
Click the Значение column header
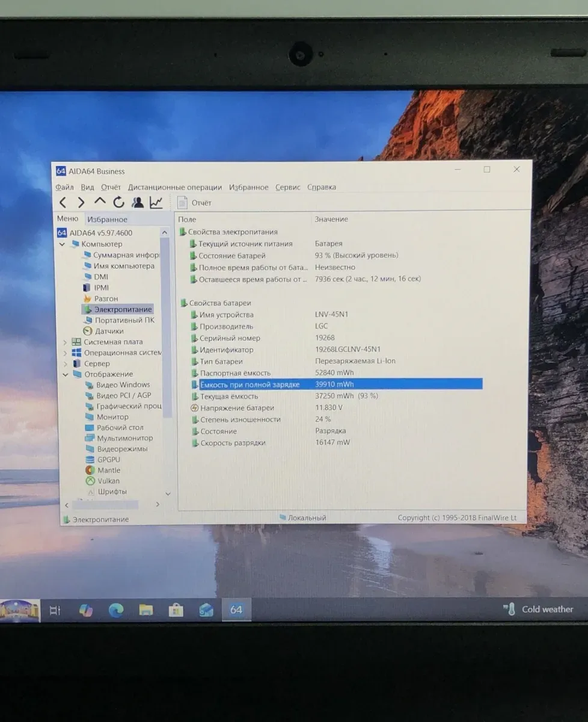[331, 220]
